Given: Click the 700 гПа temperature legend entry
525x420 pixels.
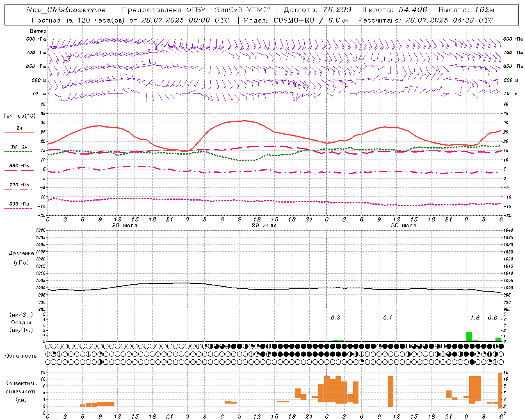Looking at the screenshot, I should coord(19,185).
